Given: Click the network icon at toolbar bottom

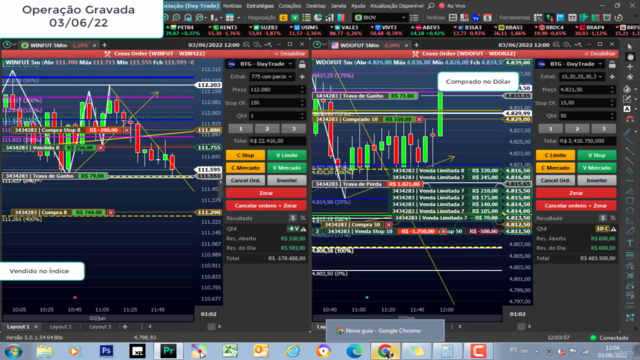Looking at the screenshot, I should pos(630,317).
